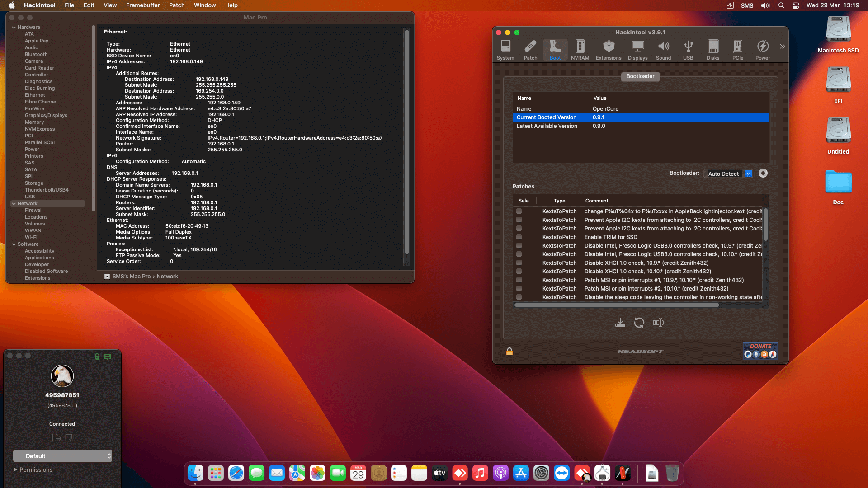The image size is (868, 488).
Task: Open the File menu
Action: (x=69, y=5)
